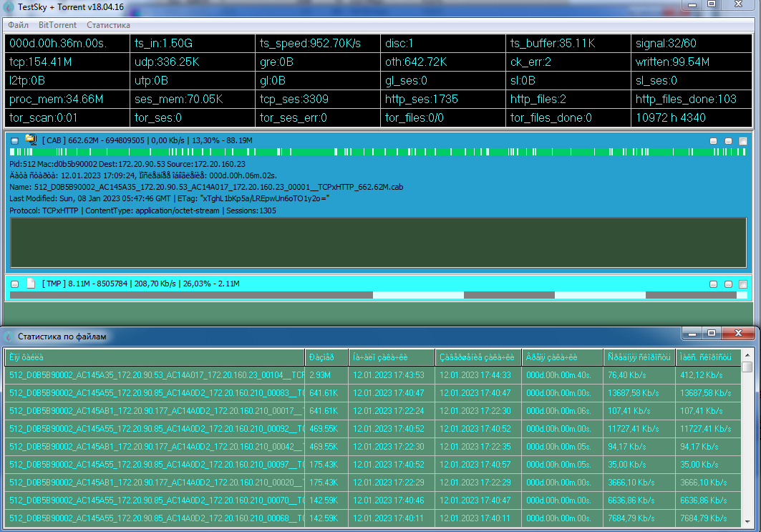Sort by the first file name column header
This screenshot has width=761, height=532.
click(x=154, y=357)
